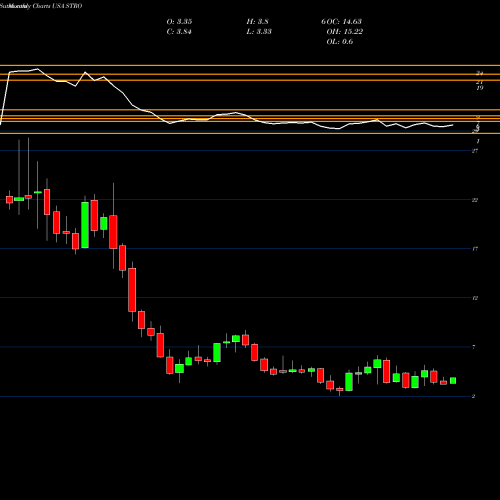Select the '6 OC: 14.63' reading
Image resolution: width=500 pixels, height=500 pixels.
click(x=342, y=21)
